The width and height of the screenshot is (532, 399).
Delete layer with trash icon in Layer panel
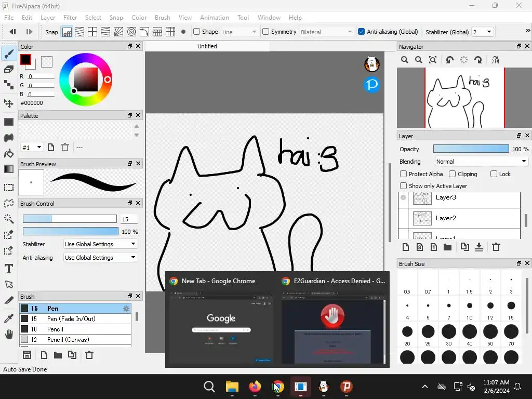click(x=496, y=247)
